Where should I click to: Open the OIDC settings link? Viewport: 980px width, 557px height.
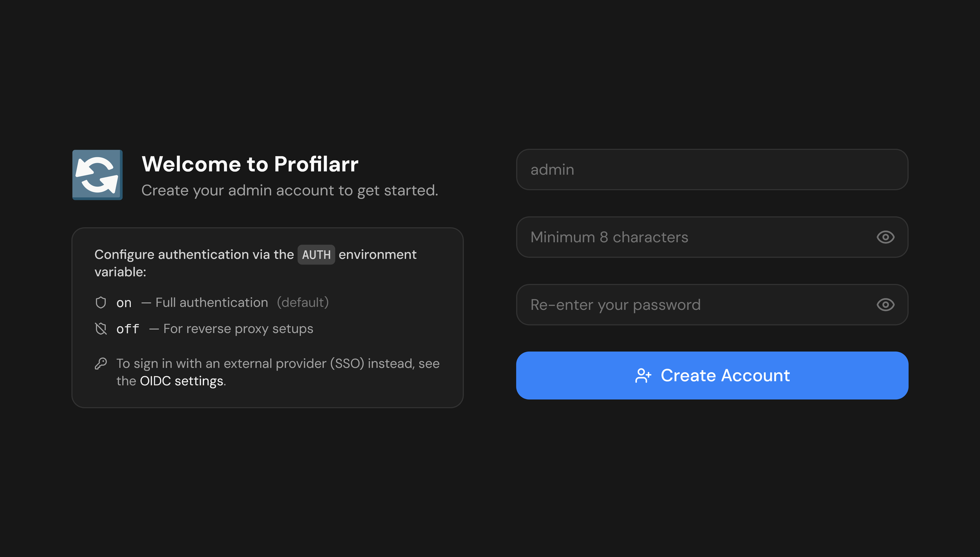click(182, 381)
